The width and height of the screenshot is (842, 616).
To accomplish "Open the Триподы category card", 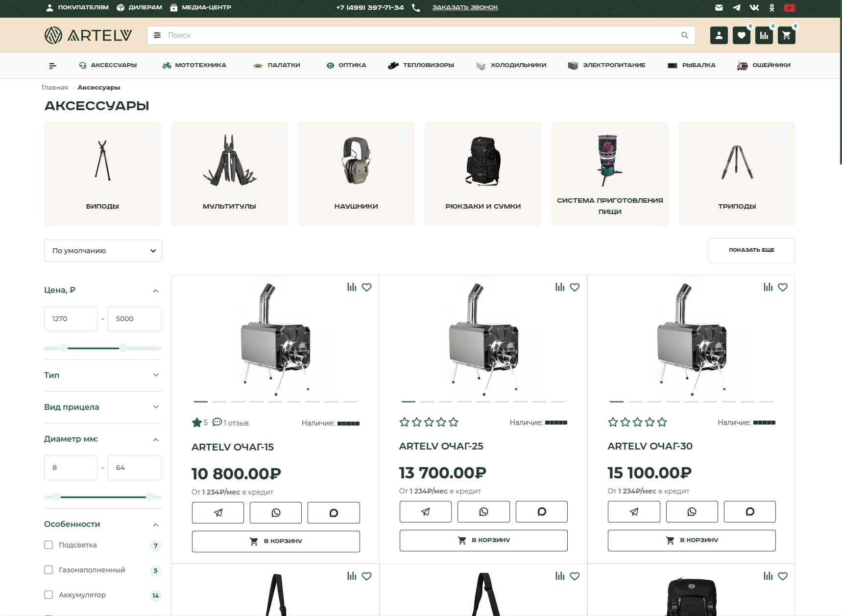I will tap(737, 174).
